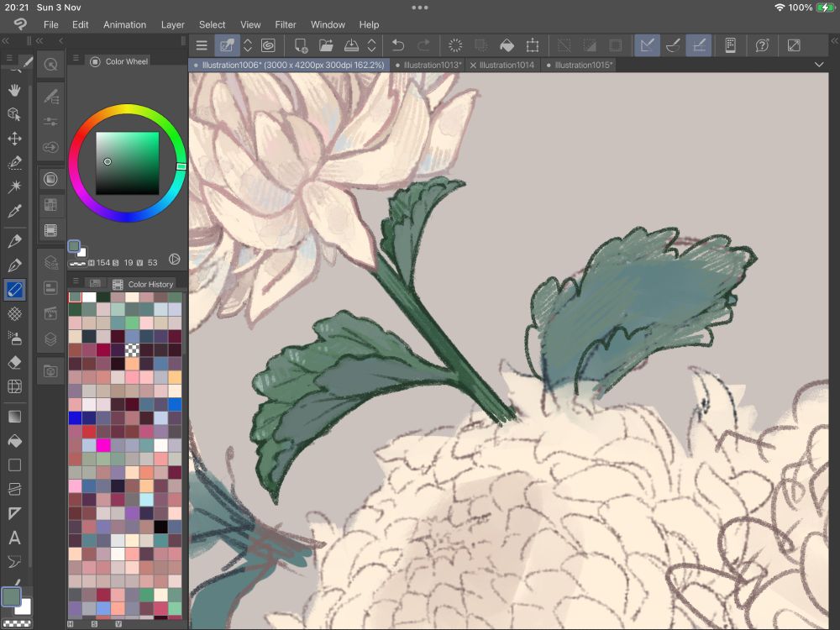Select the Eraser tool
This screenshot has height=630, width=840.
[14, 362]
